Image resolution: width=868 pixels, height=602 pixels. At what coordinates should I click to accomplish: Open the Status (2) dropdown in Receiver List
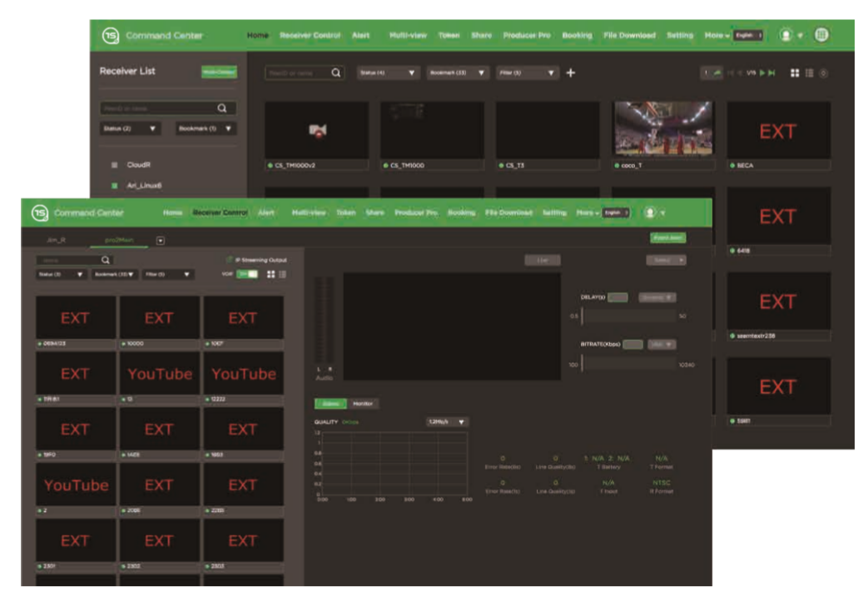(x=131, y=129)
